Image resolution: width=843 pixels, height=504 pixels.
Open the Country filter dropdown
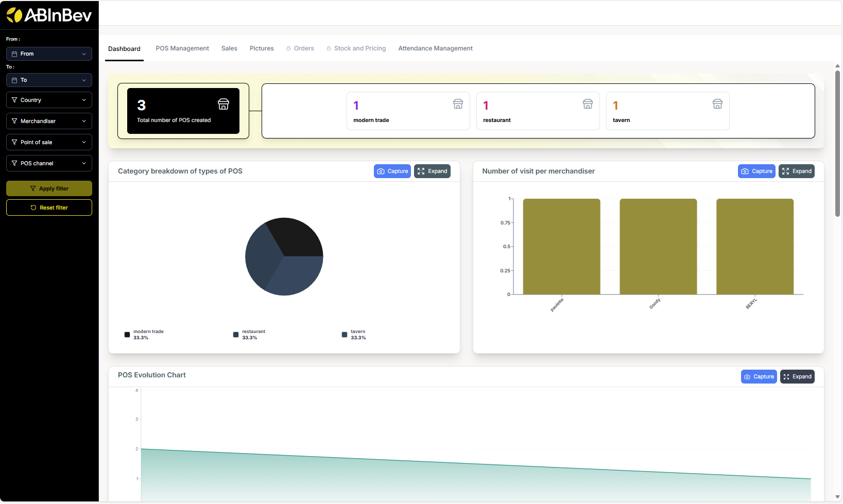pyautogui.click(x=49, y=100)
